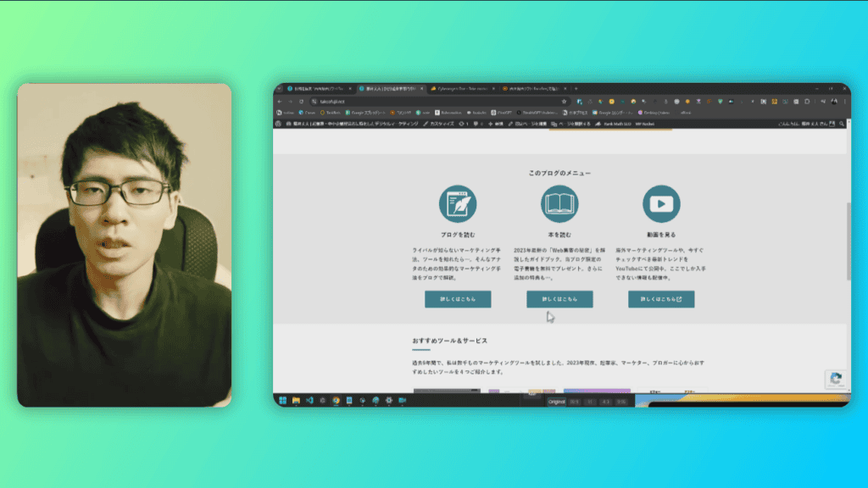Click the 新規 item in admin bar
Viewport: 868px width, 488px height.
(x=496, y=124)
